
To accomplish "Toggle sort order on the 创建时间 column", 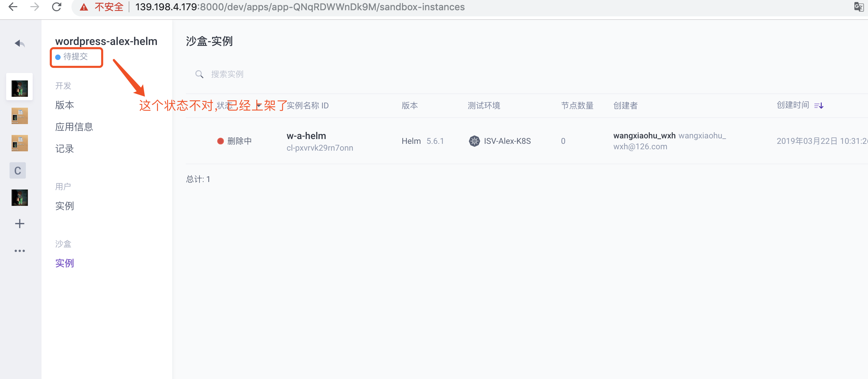I will pos(819,106).
